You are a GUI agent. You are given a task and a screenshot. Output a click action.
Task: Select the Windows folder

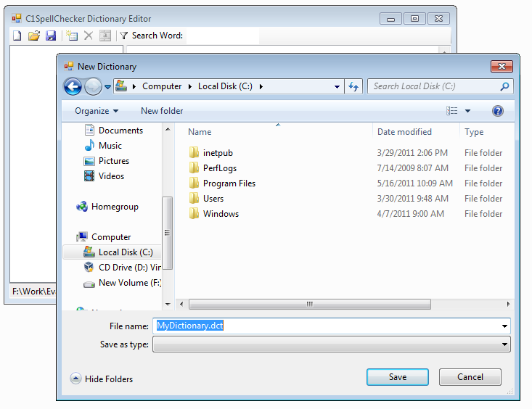pyautogui.click(x=214, y=214)
